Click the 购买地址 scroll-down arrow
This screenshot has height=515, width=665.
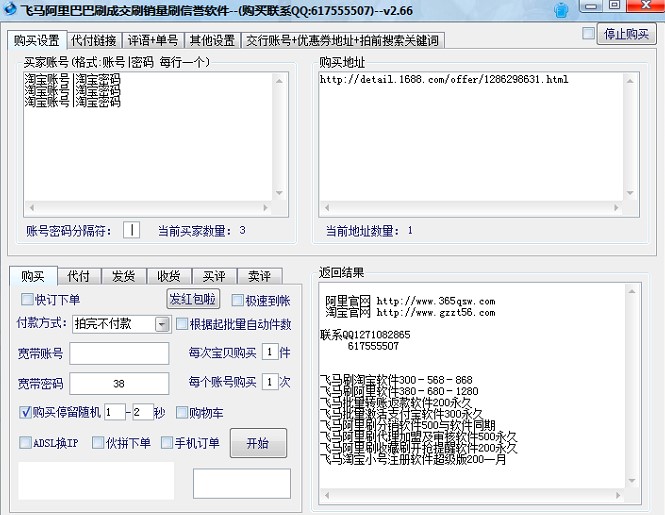630,193
